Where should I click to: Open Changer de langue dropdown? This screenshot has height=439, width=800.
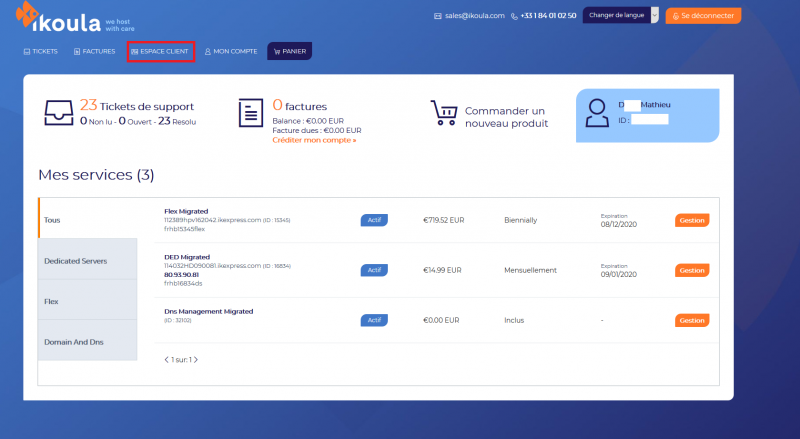coord(620,15)
